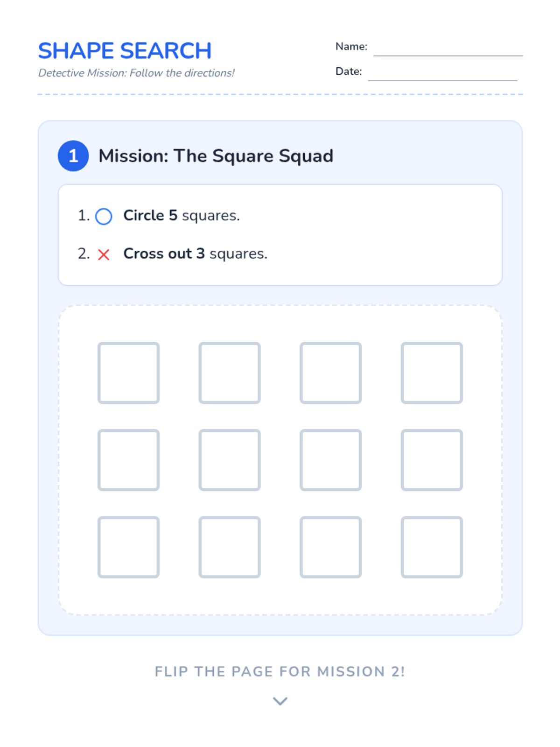Click the down chevron below flip page text
Viewport: 560px width, 747px height.
pos(280,701)
